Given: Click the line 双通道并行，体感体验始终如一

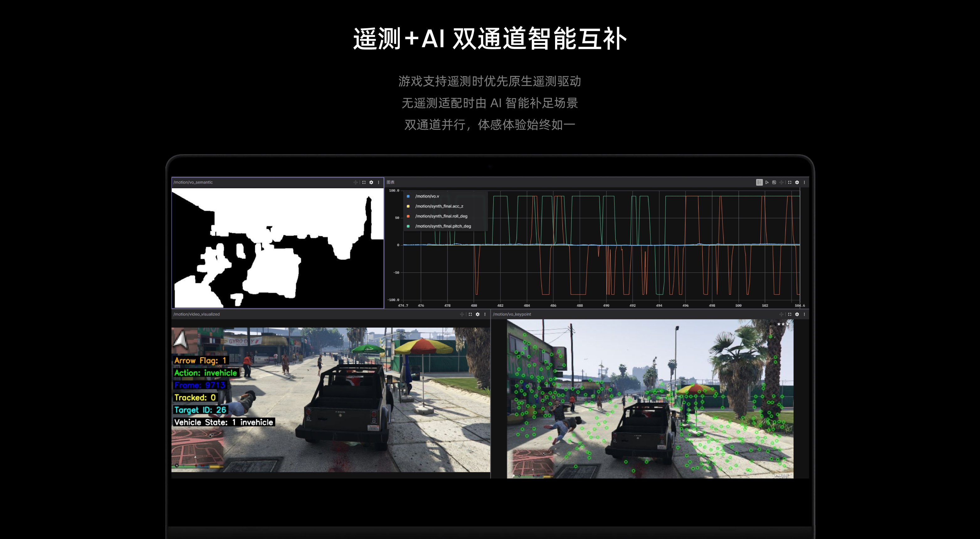Looking at the screenshot, I should coord(490,125).
